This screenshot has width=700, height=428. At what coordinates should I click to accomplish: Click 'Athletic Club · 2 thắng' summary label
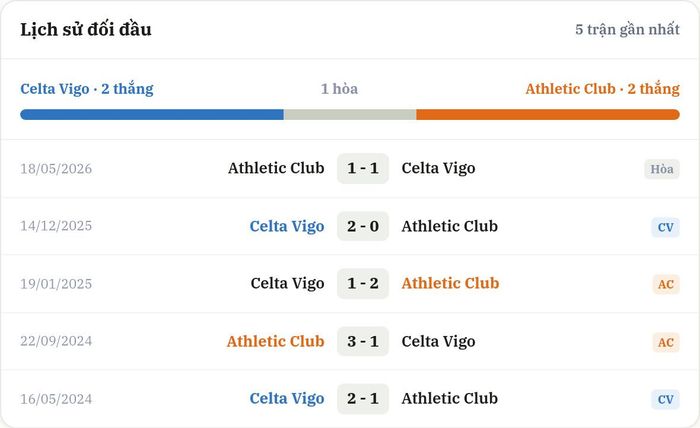602,89
